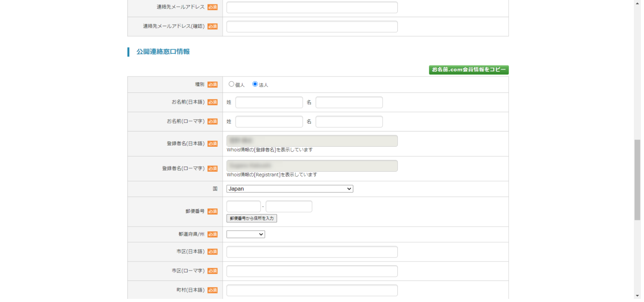Click the お名前.com会員情報をコピー button

(x=469, y=70)
